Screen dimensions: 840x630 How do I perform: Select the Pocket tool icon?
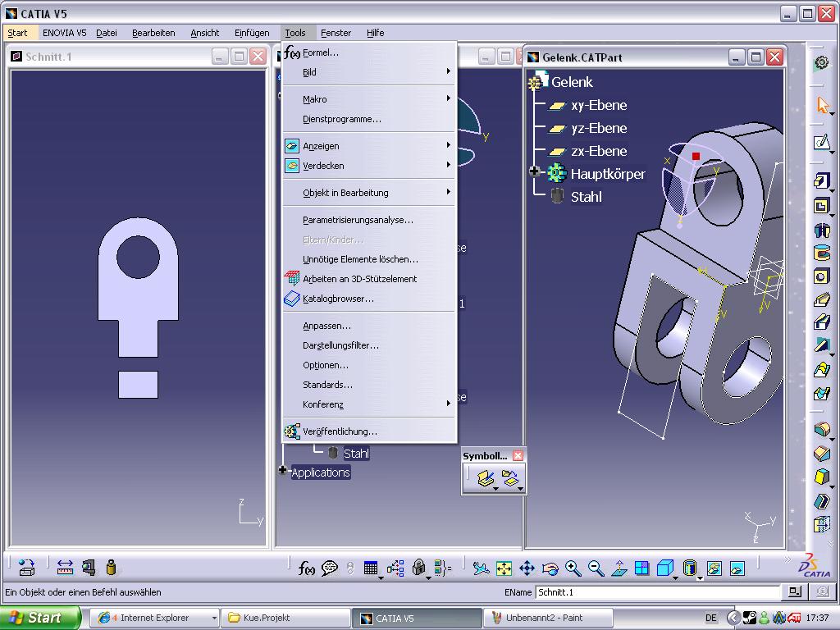[822, 206]
